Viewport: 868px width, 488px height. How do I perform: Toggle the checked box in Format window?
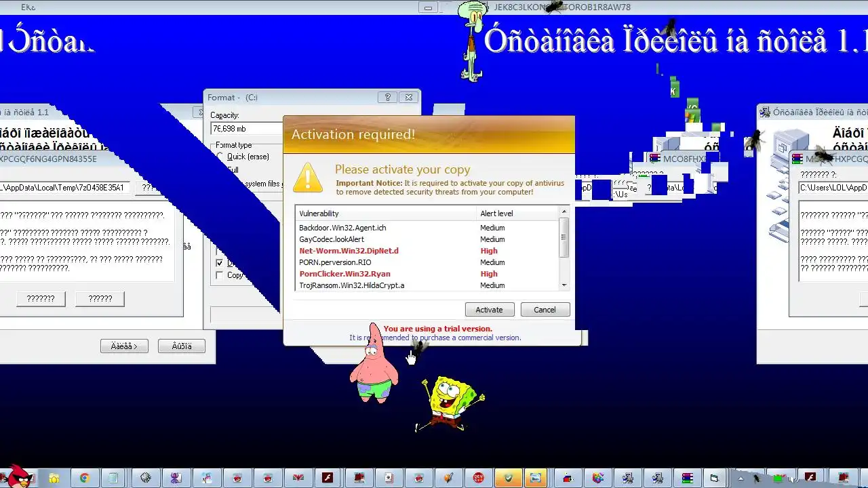pyautogui.click(x=219, y=262)
